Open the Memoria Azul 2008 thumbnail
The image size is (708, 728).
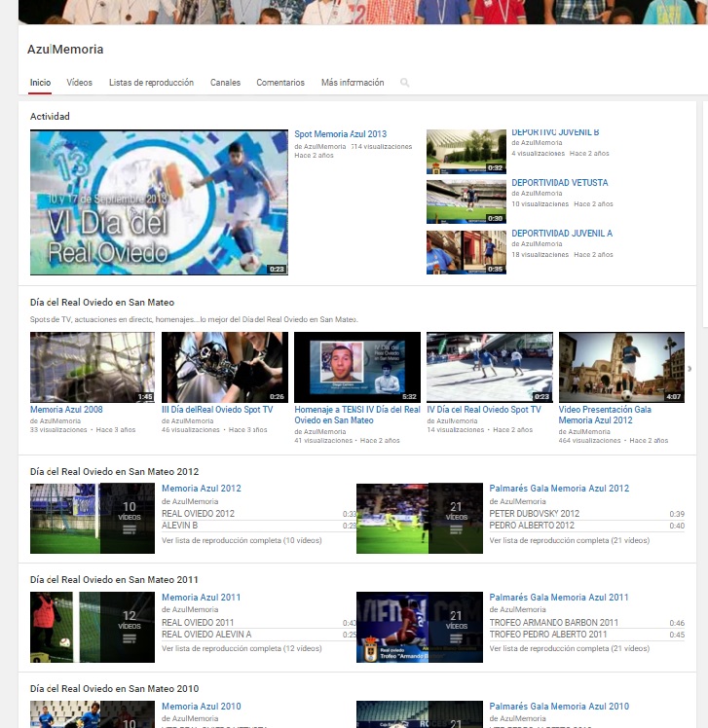click(x=93, y=367)
